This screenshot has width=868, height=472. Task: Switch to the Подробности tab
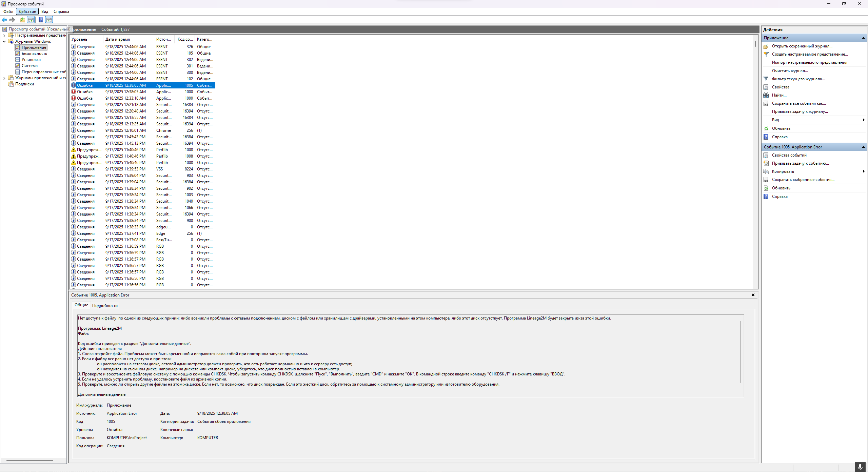(x=105, y=306)
